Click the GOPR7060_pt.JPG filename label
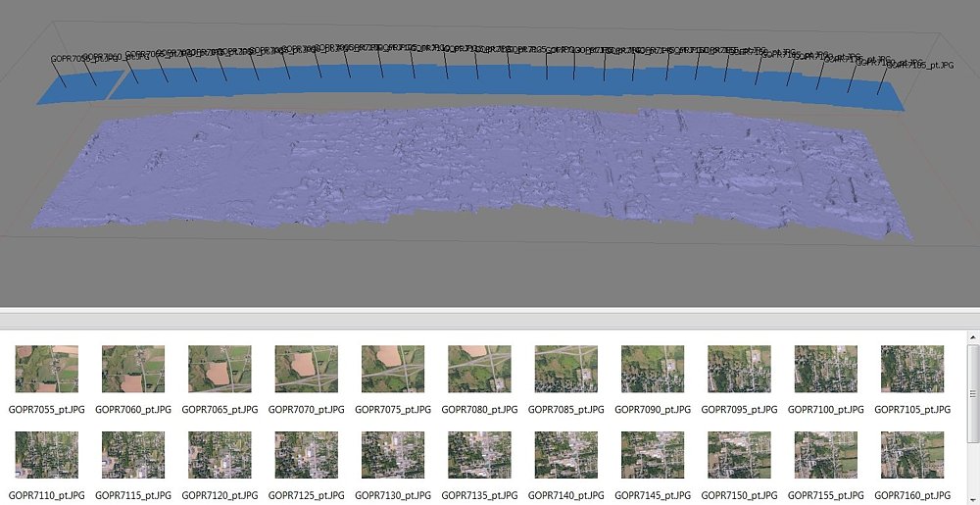The width and height of the screenshot is (980, 505). point(132,409)
